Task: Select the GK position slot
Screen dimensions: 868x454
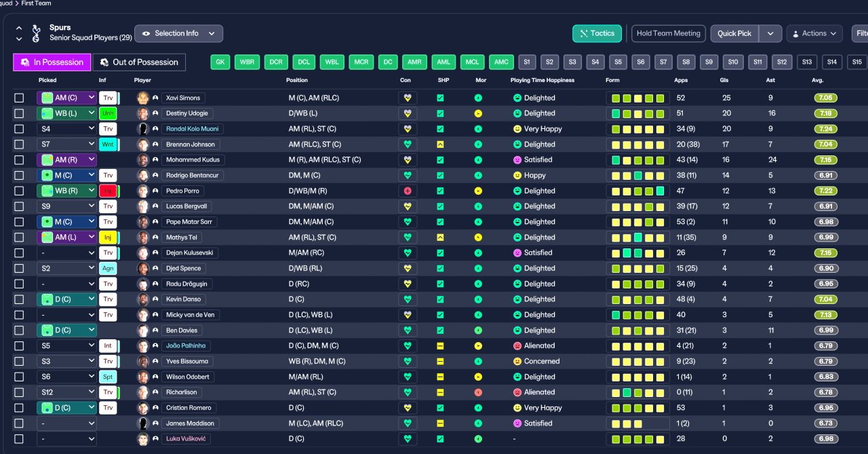Action: (x=220, y=62)
